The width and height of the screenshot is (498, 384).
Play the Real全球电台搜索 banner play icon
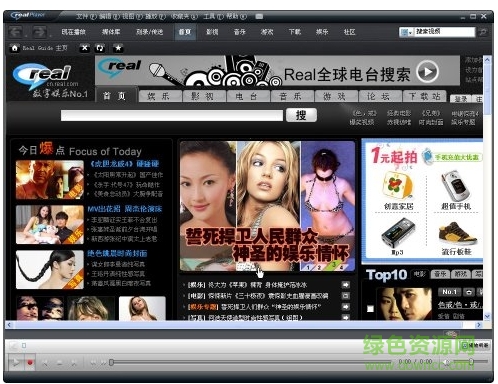428,71
